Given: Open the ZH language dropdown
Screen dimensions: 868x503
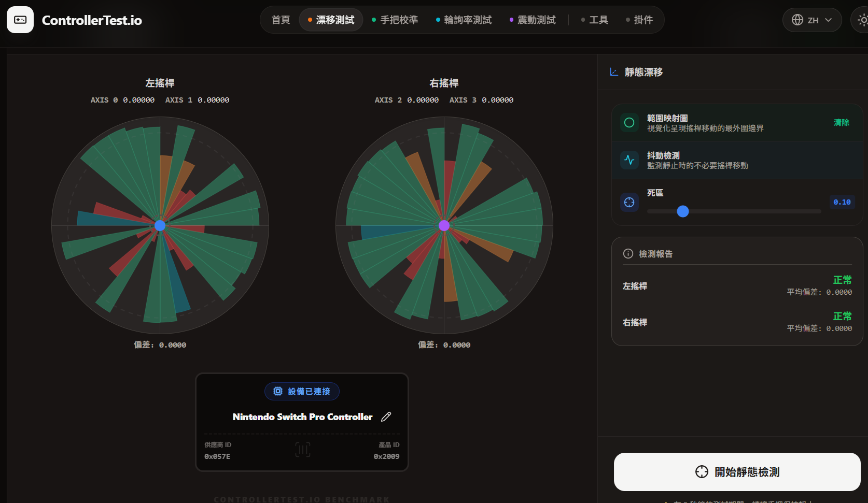Looking at the screenshot, I should tap(812, 20).
